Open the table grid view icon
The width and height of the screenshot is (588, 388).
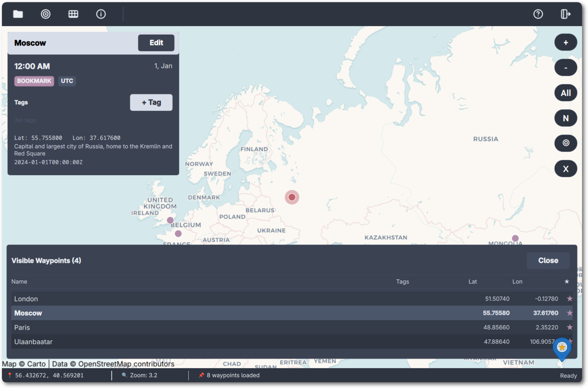coord(73,14)
